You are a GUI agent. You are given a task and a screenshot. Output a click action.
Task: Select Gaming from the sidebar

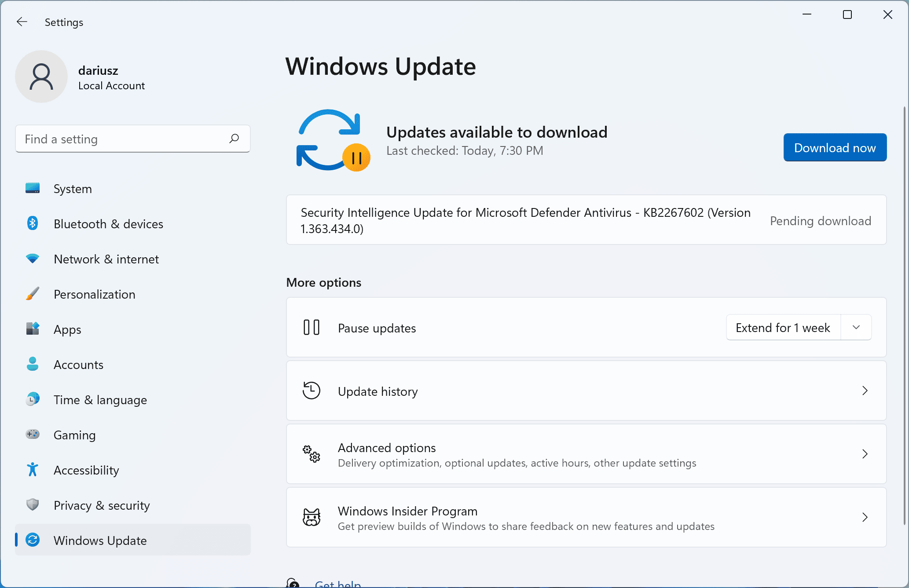pyautogui.click(x=133, y=435)
